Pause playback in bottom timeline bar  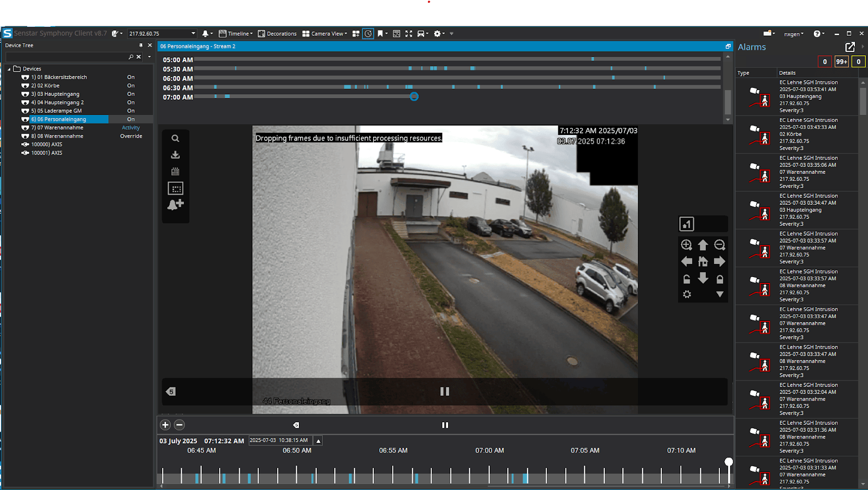click(445, 425)
